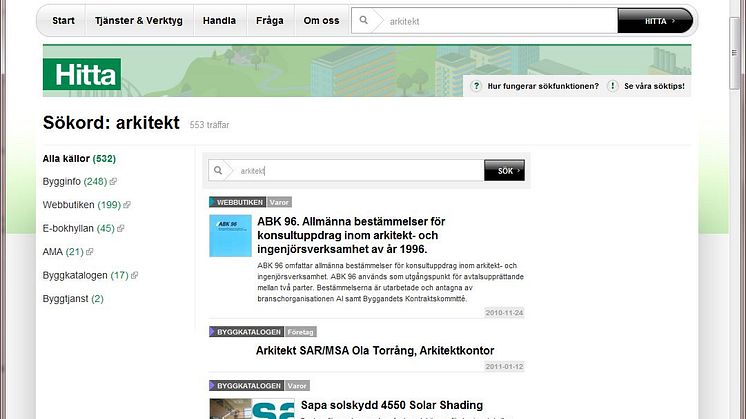Select Byggtjänst (2) source filter
The width and height of the screenshot is (746, 419).
click(x=73, y=299)
